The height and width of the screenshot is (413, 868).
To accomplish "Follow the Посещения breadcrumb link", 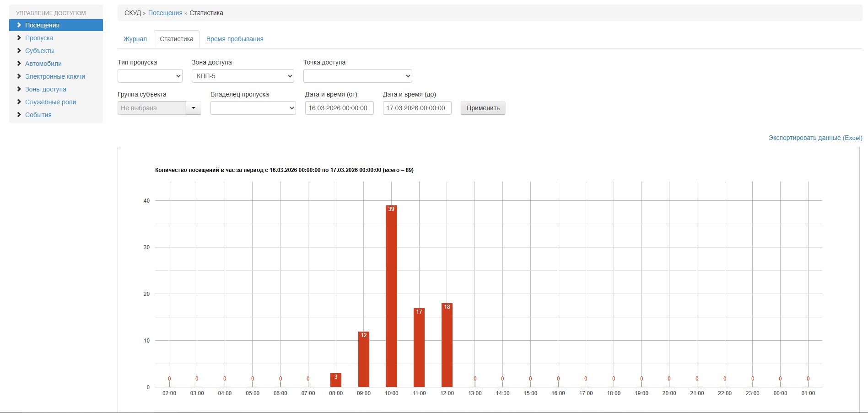I will coord(165,13).
